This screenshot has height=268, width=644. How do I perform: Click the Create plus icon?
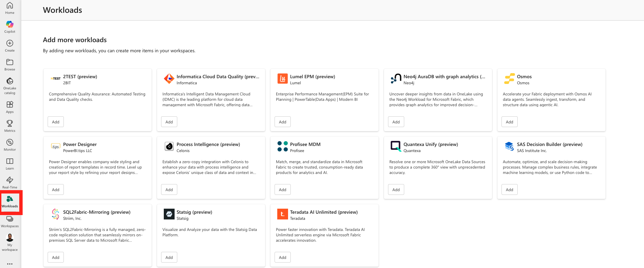click(10, 43)
